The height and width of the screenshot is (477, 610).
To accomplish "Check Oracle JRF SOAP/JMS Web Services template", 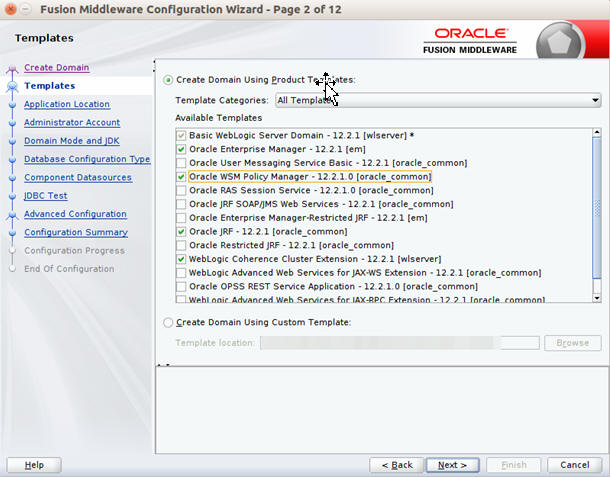I will click(181, 204).
